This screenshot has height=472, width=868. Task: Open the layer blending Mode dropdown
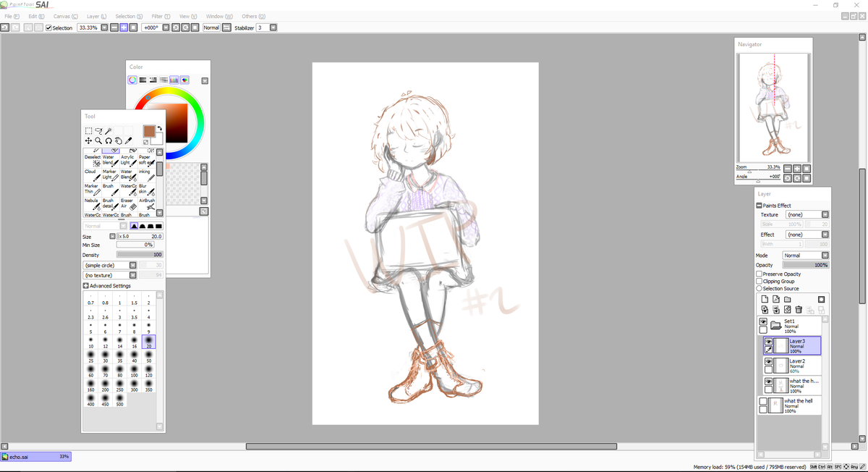click(825, 256)
